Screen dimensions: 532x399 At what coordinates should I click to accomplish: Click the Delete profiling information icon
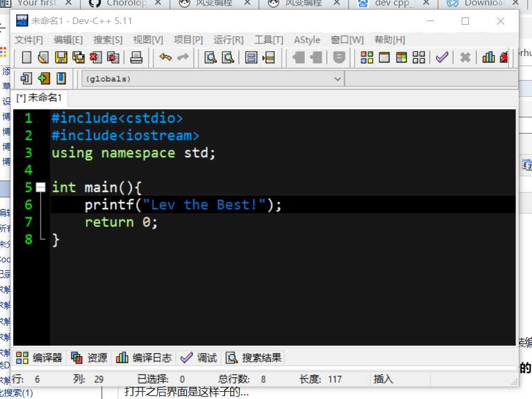coord(504,57)
